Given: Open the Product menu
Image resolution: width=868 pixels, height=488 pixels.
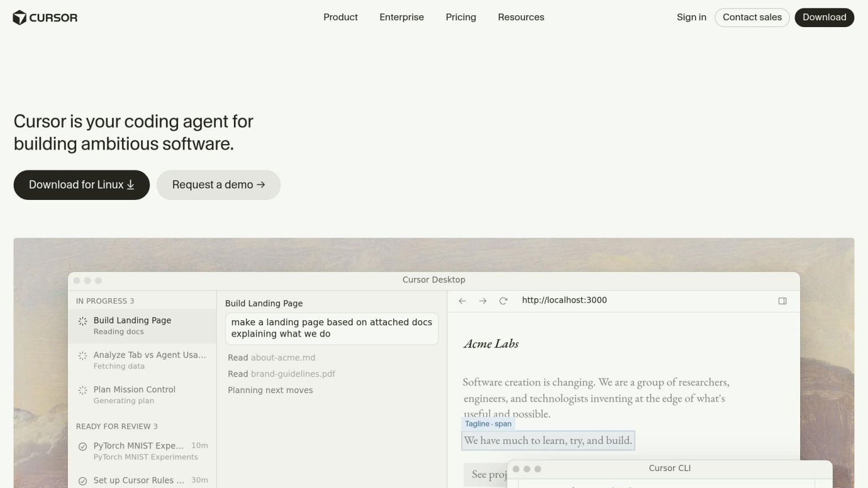Looking at the screenshot, I should (x=340, y=18).
